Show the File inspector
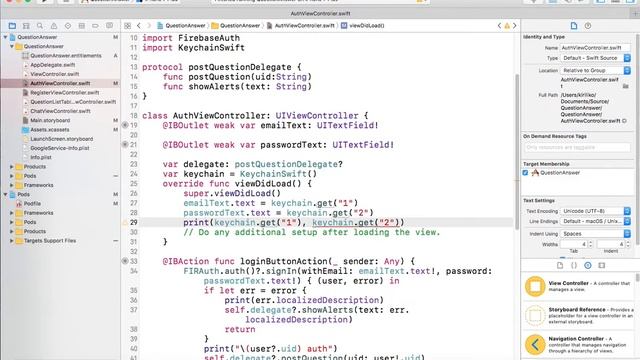The height and width of the screenshot is (360, 640). coord(574,26)
